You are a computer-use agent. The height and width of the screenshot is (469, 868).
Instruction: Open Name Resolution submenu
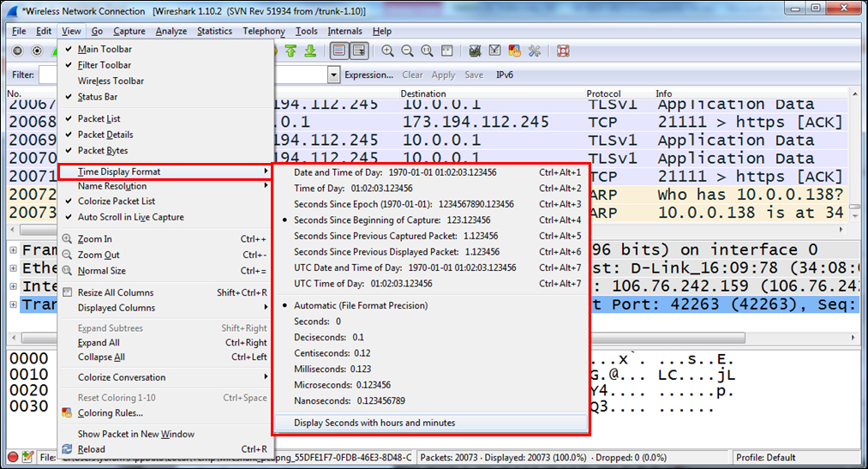click(166, 186)
